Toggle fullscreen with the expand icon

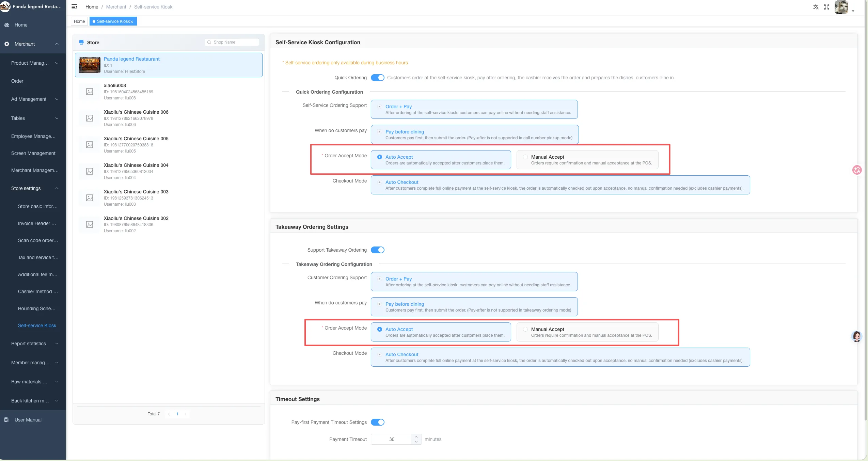click(x=826, y=7)
